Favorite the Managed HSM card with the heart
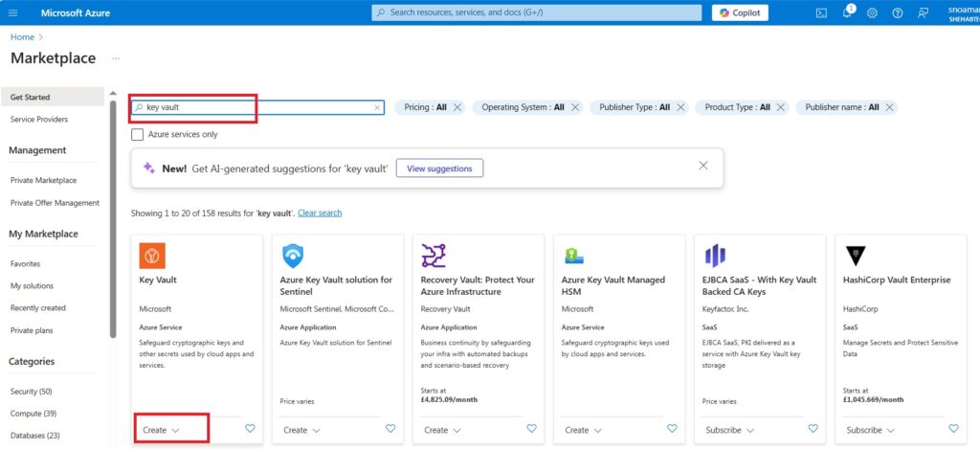 click(672, 429)
